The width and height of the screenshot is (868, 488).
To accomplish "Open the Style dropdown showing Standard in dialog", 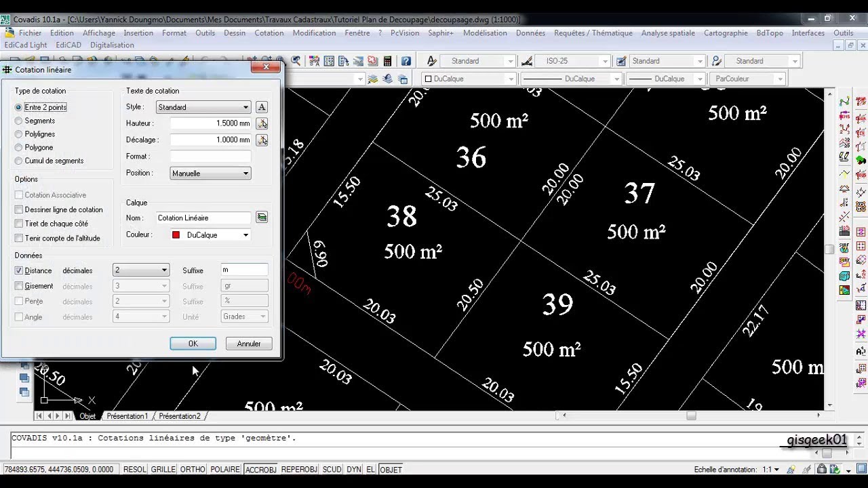I will [203, 107].
